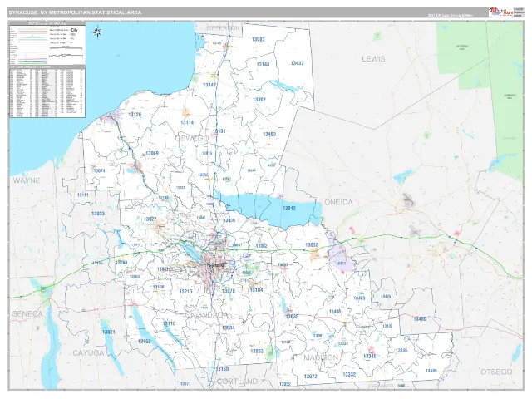The width and height of the screenshot is (532, 399).
Task: Click the MADISON county label
Action: 321,357
